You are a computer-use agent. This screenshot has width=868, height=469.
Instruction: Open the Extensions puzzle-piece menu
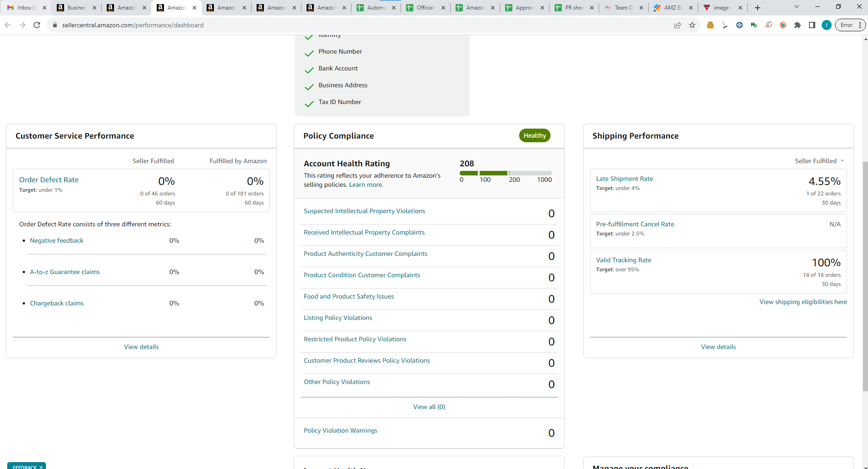[798, 25]
